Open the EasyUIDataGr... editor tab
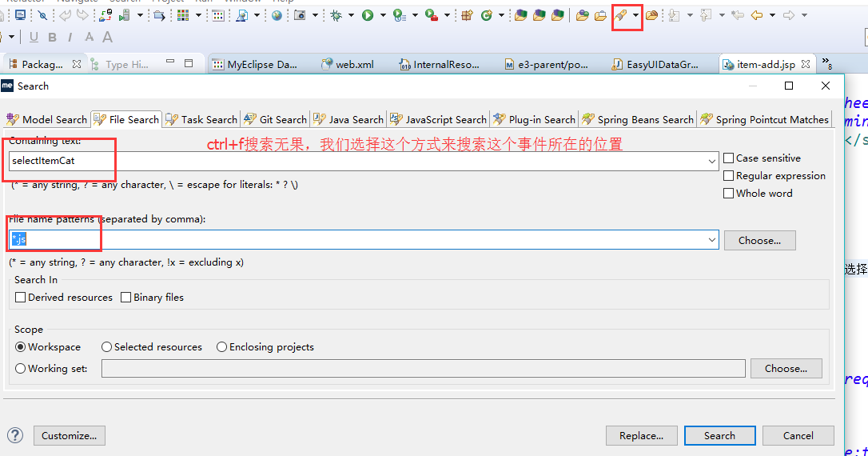This screenshot has height=456, width=868. pos(655,64)
